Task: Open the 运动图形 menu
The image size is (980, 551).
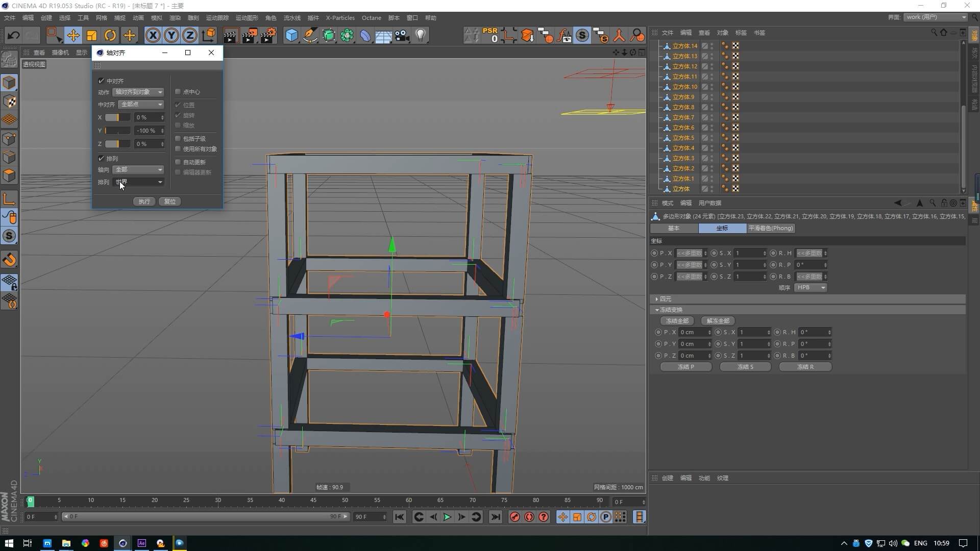Action: (x=247, y=18)
